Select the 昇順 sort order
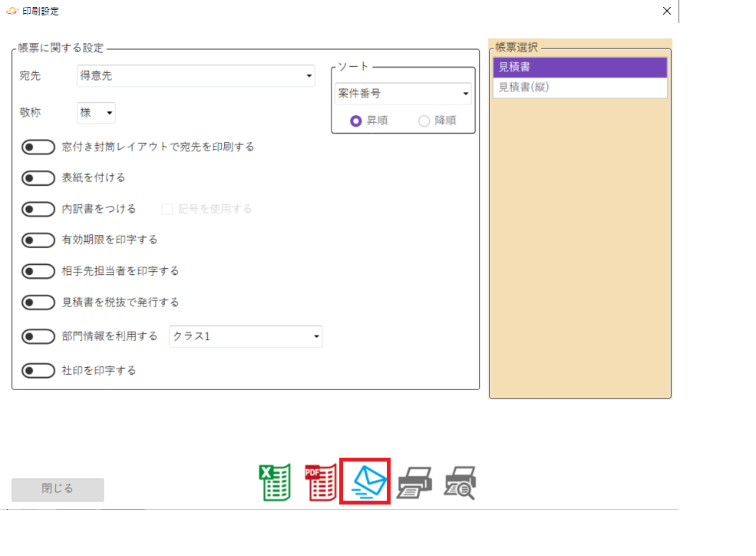The image size is (756, 556). click(x=356, y=121)
